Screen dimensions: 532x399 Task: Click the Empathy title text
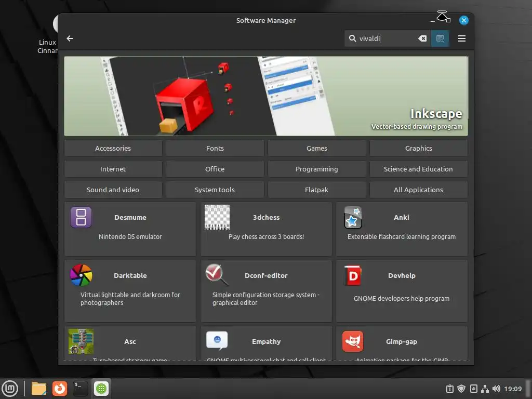(267, 342)
